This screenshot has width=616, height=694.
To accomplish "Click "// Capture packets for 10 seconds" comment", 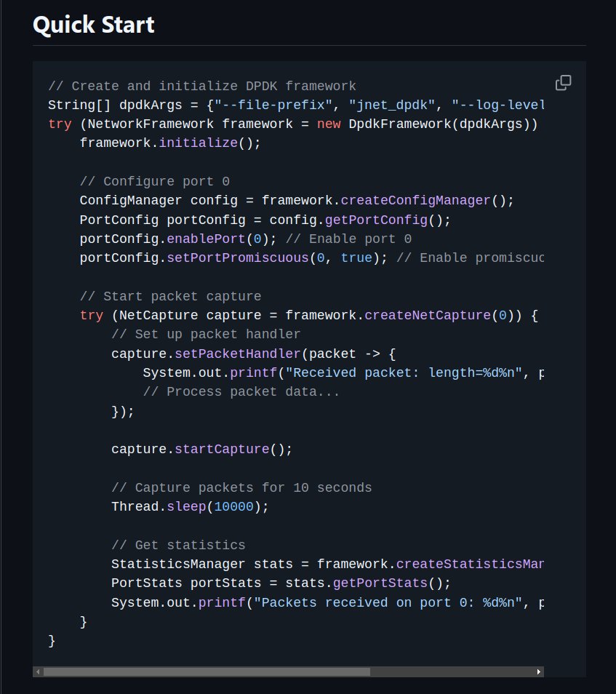I will click(x=241, y=487).
